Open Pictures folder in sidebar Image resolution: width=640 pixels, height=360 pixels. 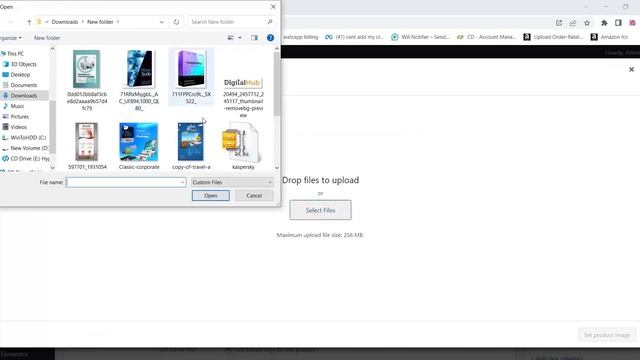tap(16, 117)
